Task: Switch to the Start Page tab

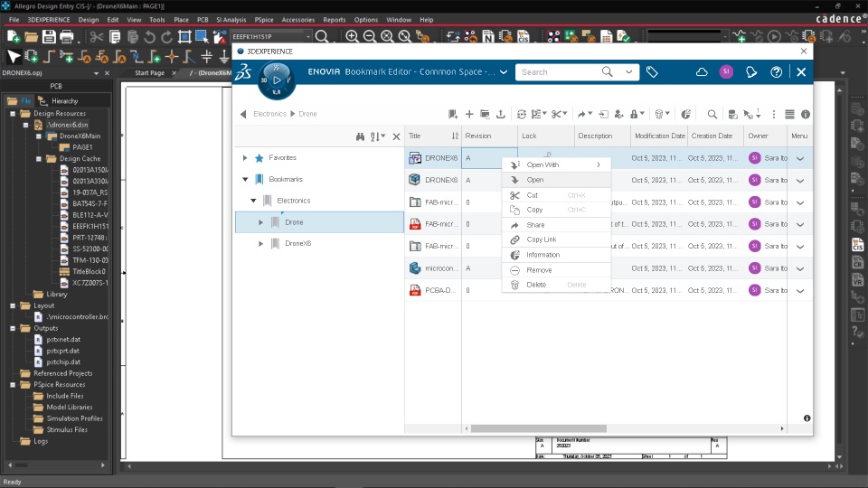Action: [x=149, y=72]
